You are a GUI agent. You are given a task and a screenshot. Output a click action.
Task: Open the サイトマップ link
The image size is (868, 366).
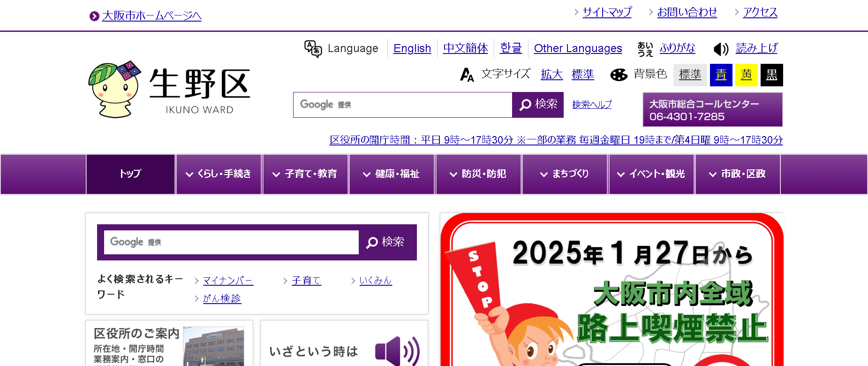[x=607, y=12]
